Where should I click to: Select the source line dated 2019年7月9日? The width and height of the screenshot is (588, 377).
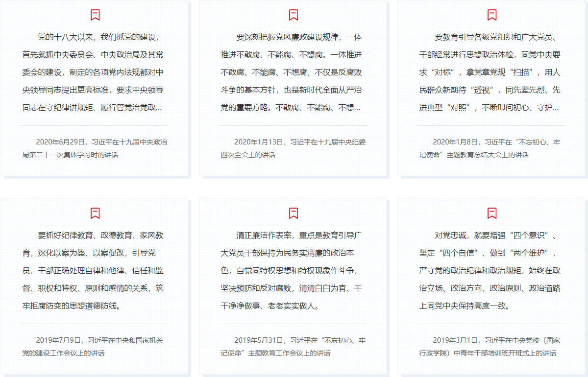coord(95,347)
